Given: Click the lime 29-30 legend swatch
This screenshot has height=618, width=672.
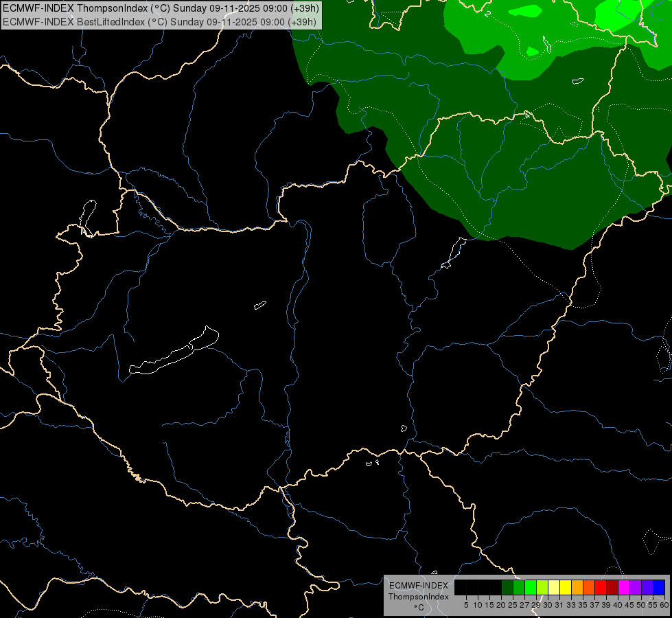Looking at the screenshot, I should (542, 587).
